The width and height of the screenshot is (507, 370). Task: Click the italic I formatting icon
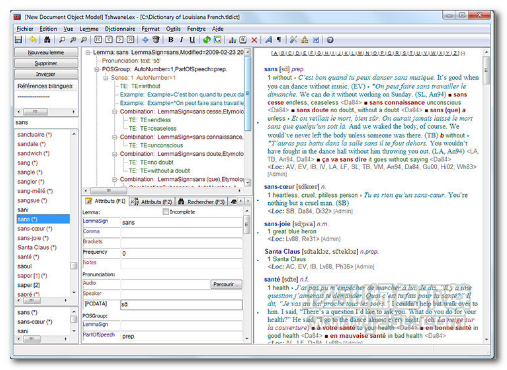pyautogui.click(x=181, y=40)
